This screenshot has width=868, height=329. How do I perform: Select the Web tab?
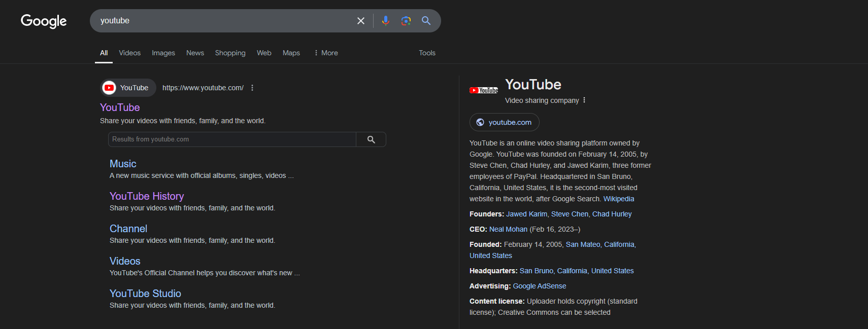click(x=264, y=53)
